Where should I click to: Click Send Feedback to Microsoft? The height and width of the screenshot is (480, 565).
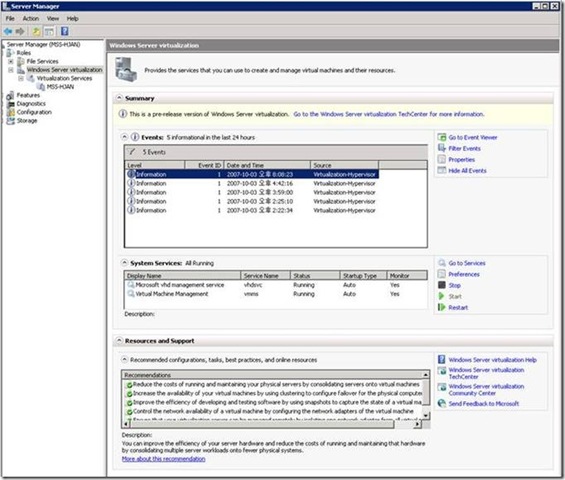click(x=484, y=404)
